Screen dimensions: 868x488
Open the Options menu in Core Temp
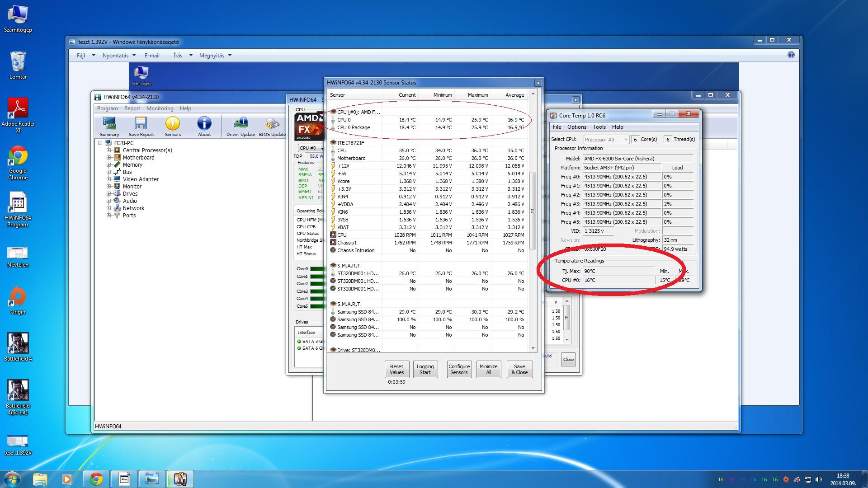tap(576, 127)
